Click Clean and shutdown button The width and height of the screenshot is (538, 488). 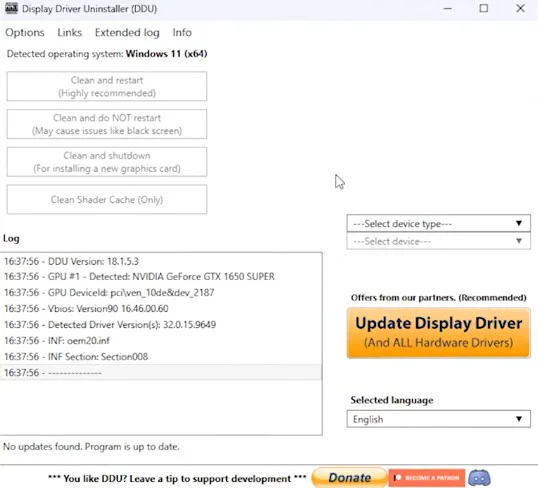click(x=107, y=162)
